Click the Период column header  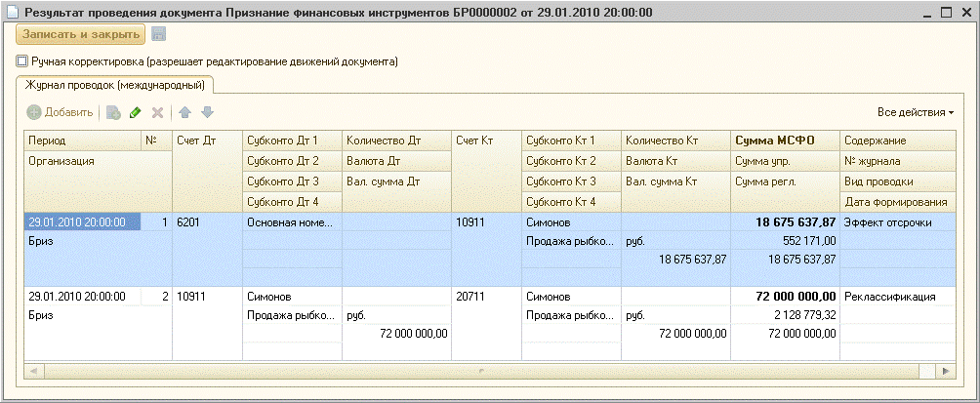[82, 141]
